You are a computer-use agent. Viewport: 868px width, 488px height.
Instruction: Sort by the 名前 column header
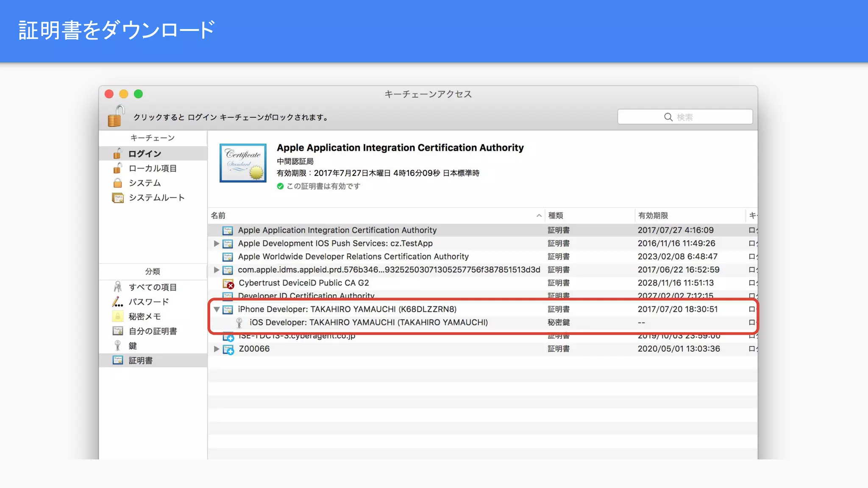376,216
